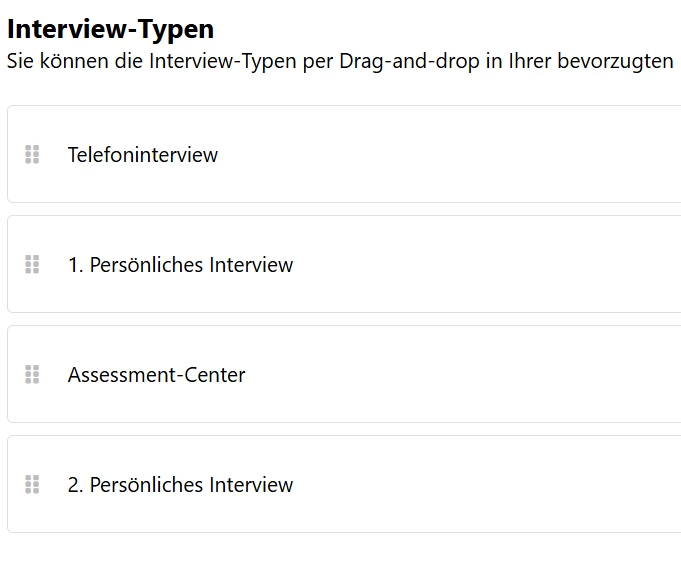Click empty space inside the Telefoninterview card
The image size is (681, 571).
(450, 155)
